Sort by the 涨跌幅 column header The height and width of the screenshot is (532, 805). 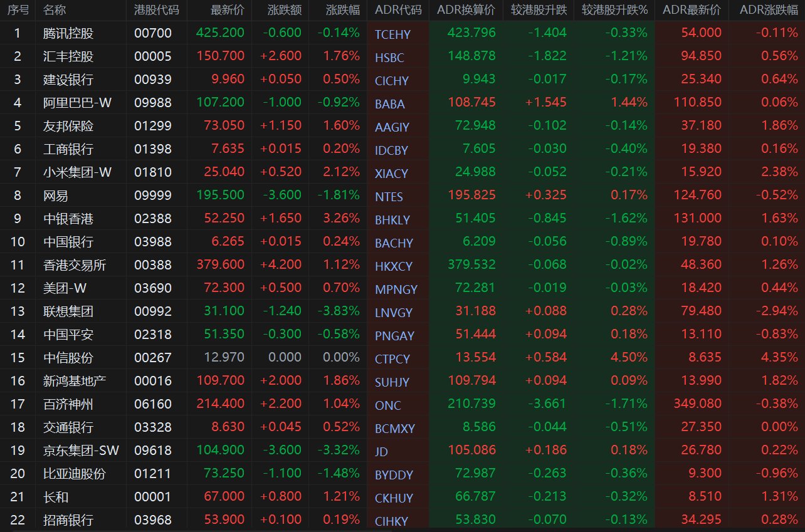[x=343, y=10]
